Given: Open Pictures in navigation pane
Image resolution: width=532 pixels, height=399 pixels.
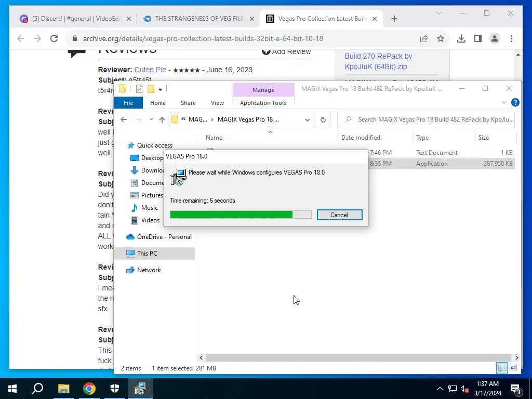Looking at the screenshot, I should point(147,195).
